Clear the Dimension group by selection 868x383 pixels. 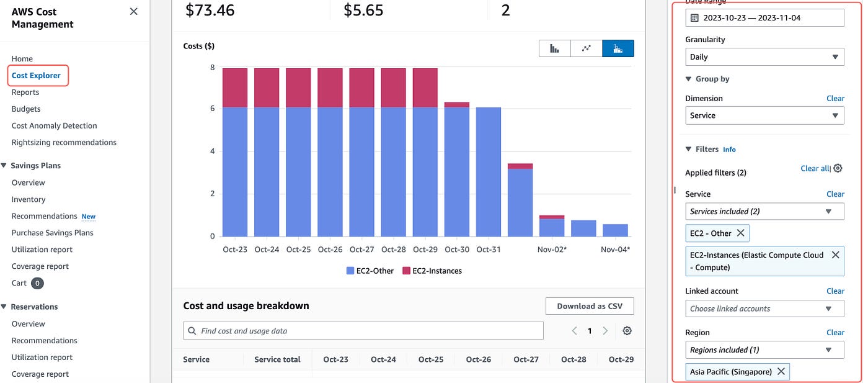coord(835,98)
